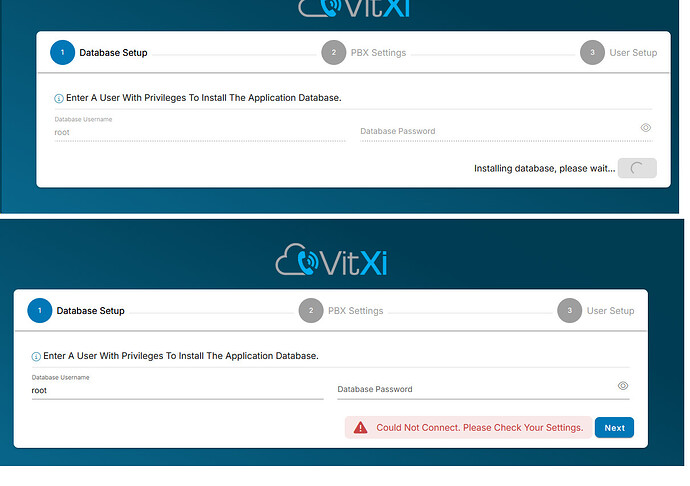Viewport: 690px width, 486px height.
Task: Click step 3 circle in the installing-state wizard
Action: (x=592, y=53)
